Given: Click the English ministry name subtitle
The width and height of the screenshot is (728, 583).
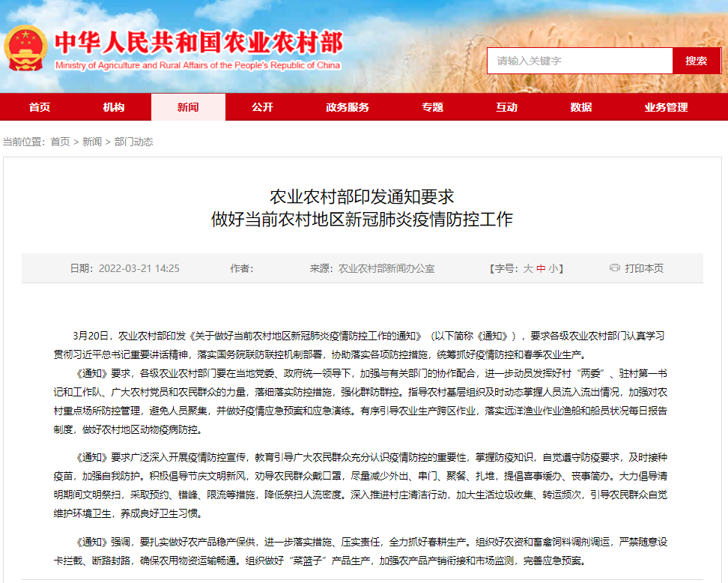Looking at the screenshot, I should pos(198,65).
